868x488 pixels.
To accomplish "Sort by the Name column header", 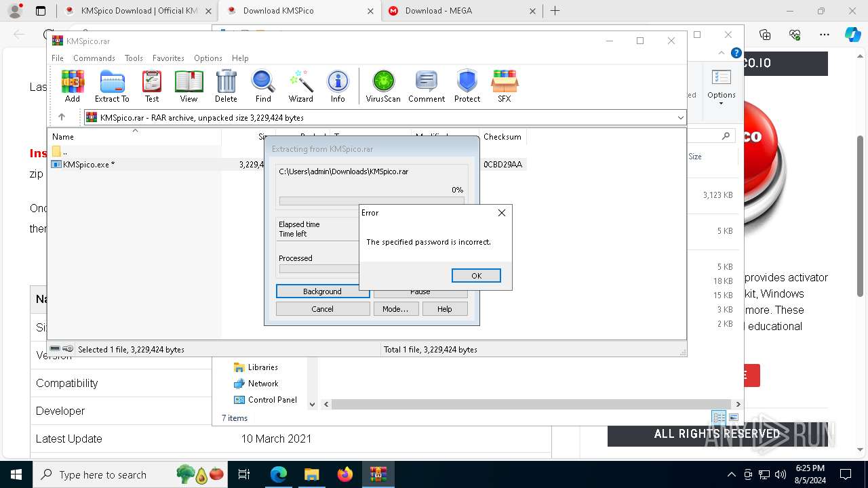I will tap(134, 137).
